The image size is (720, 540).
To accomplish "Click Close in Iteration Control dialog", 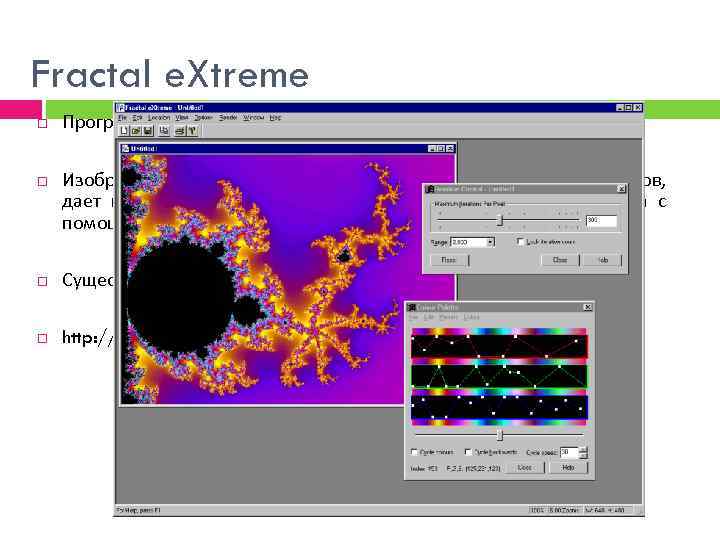I will [560, 260].
